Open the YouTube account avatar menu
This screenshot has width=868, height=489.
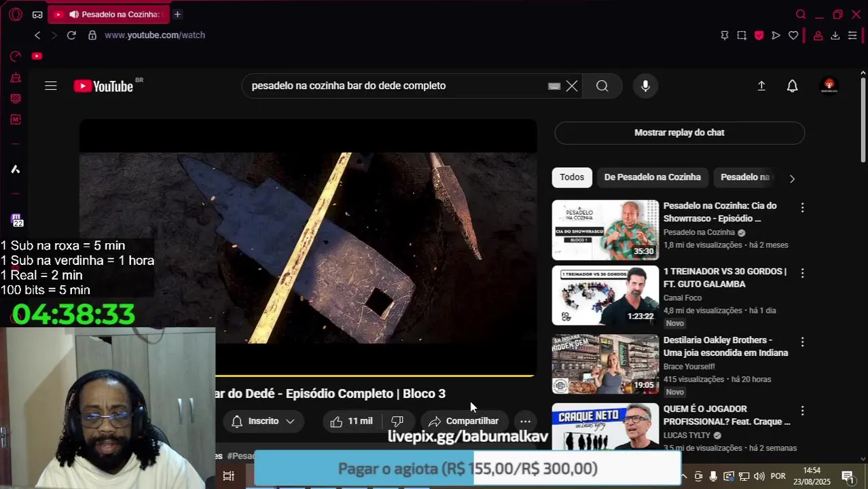[x=829, y=86]
